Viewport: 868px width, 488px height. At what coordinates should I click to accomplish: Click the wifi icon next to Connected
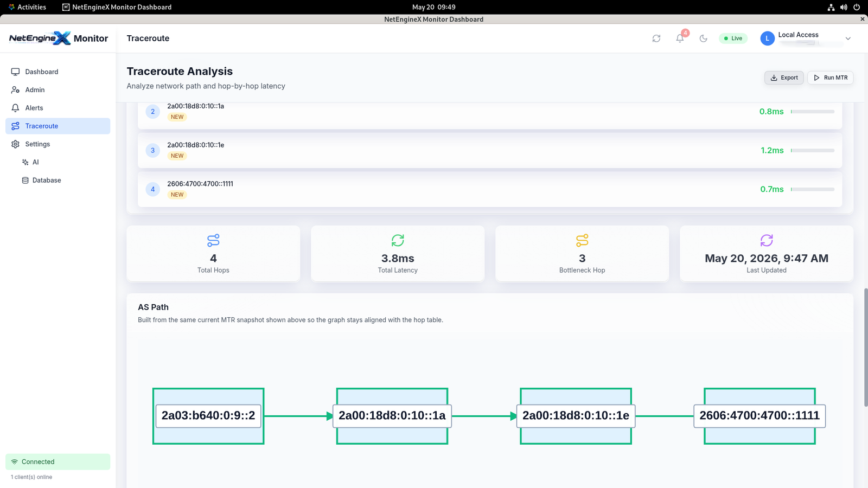tap(15, 462)
